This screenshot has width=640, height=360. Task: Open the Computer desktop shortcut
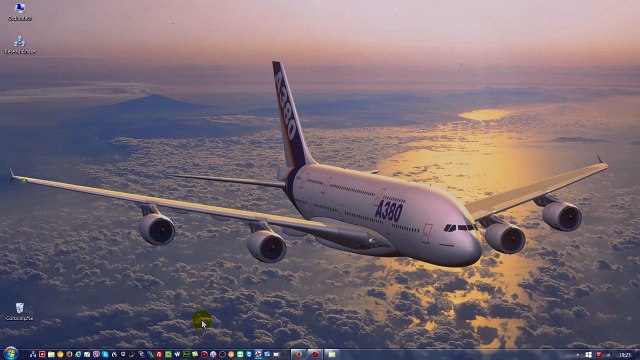coord(20,11)
